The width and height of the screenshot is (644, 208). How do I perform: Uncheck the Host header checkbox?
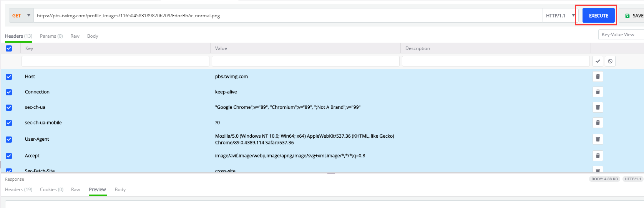[9, 77]
